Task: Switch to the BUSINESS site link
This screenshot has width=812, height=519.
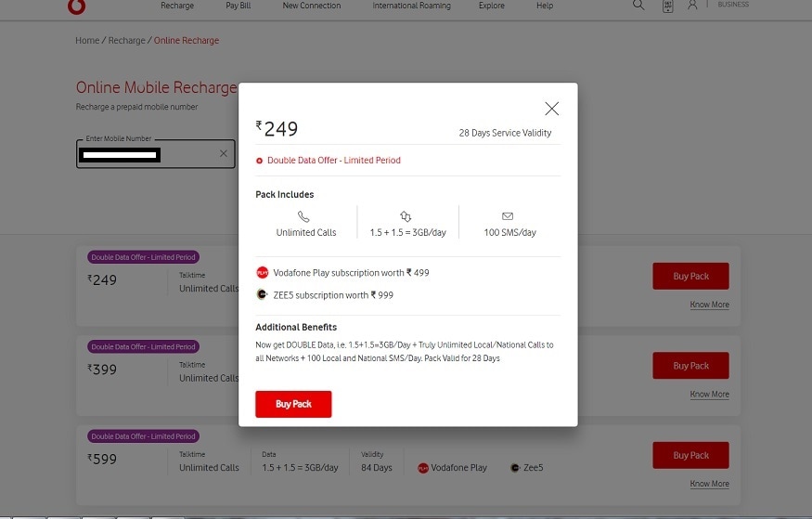Action: click(x=733, y=4)
